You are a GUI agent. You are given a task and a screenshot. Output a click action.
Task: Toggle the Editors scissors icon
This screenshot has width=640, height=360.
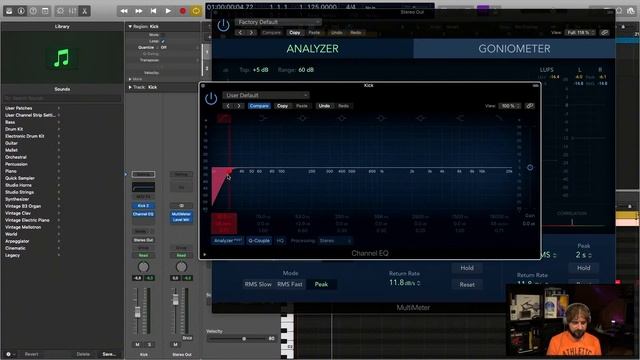84,11
